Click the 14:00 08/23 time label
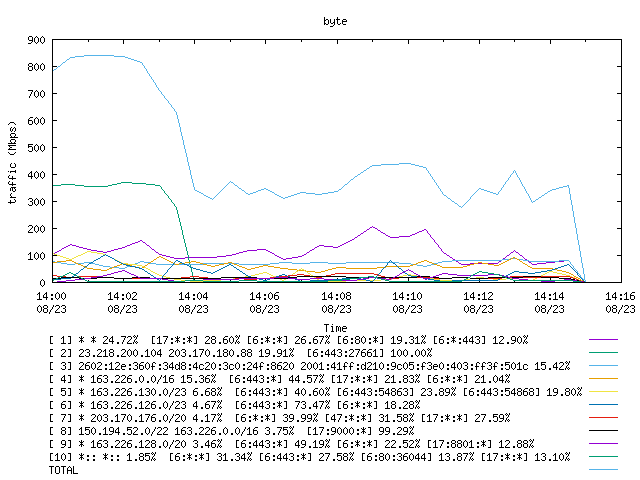Image resolution: width=640 pixels, height=480 pixels. 51,302
